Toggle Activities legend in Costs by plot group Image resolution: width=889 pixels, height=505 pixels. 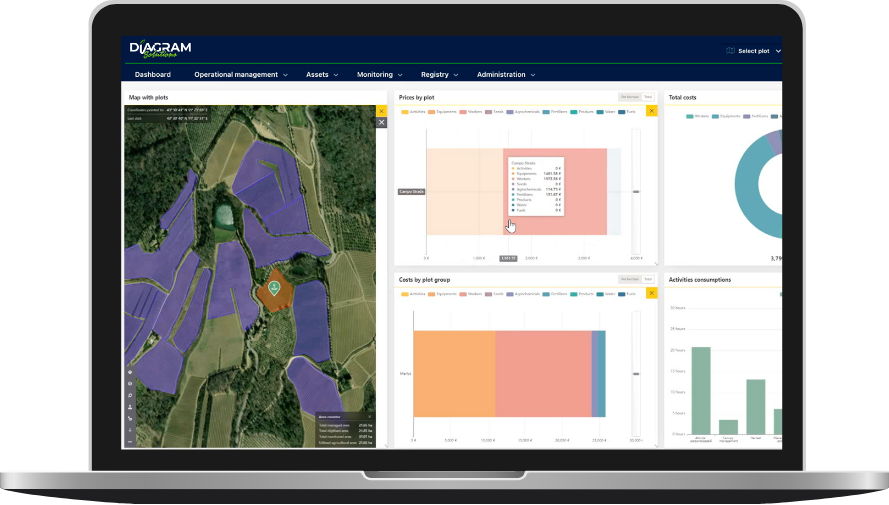coord(413,294)
